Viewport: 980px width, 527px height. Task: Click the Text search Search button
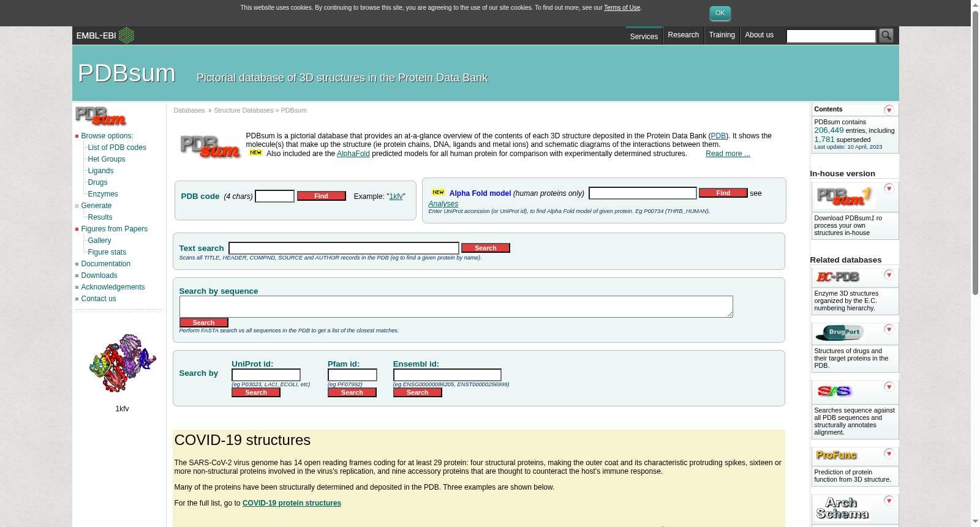[486, 248]
